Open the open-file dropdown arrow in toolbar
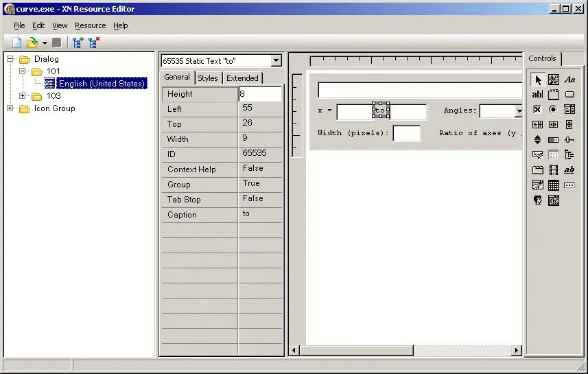Screen dimensions: 588x374 45,43
